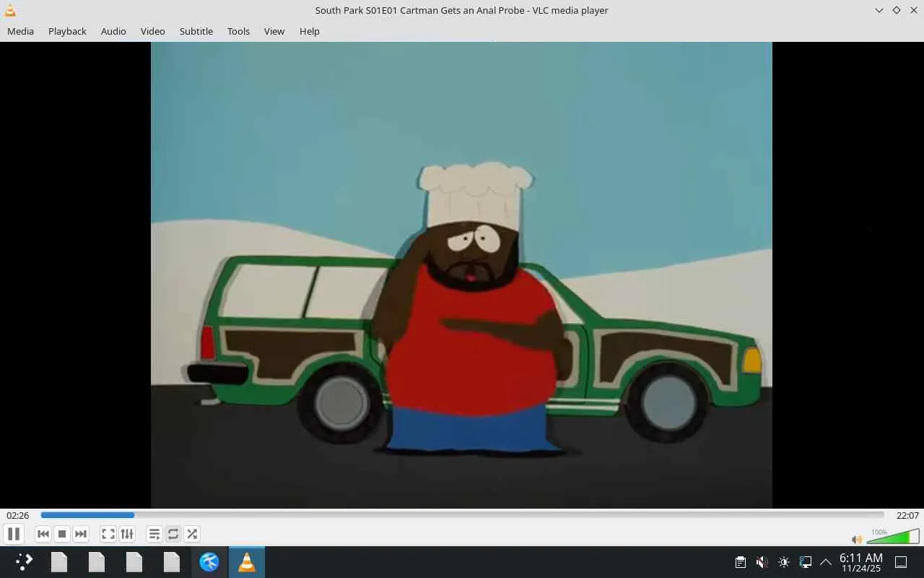Open the clipboard tray icon
The width and height of the screenshot is (924, 578).
click(x=740, y=562)
